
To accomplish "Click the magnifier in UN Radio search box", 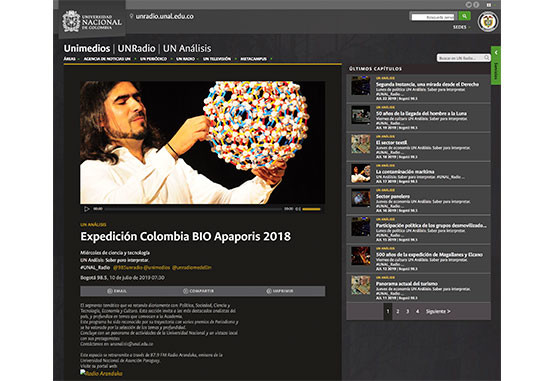I will 487,58.
